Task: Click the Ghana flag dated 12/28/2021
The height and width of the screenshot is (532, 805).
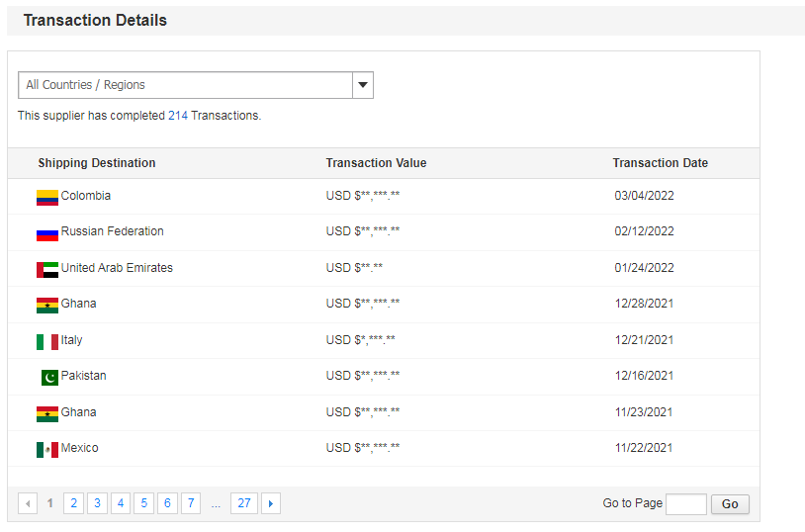Action: pos(47,305)
